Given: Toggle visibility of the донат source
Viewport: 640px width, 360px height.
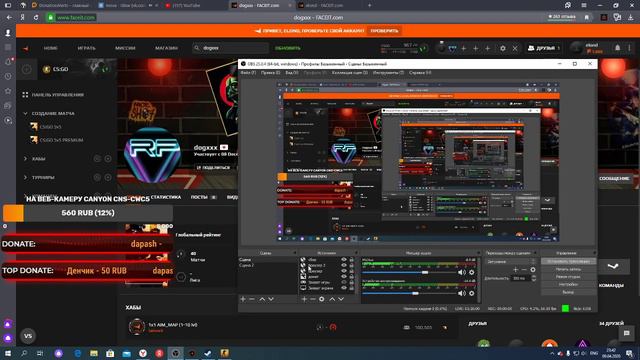Looking at the screenshot, I should point(344,276).
